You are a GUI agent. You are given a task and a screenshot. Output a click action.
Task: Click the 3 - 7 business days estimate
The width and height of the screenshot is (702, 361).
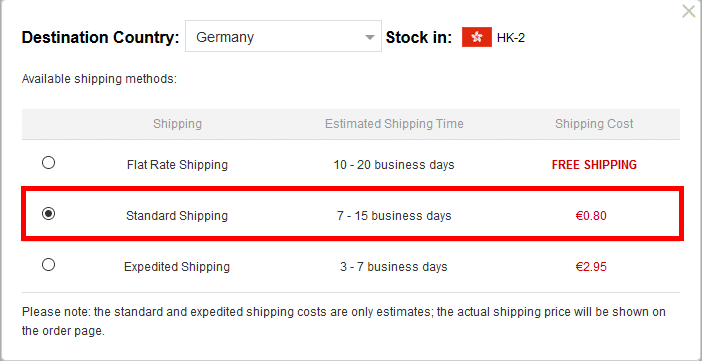click(394, 267)
